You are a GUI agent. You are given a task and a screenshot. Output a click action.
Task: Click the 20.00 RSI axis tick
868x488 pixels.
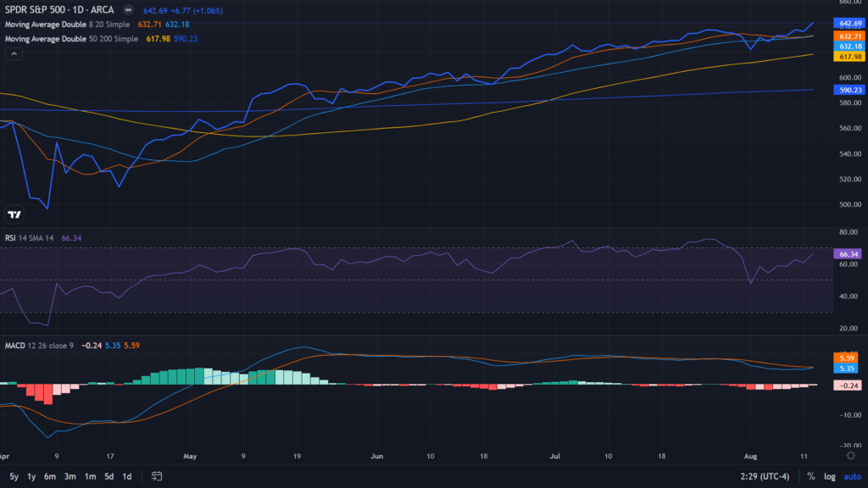pos(848,328)
